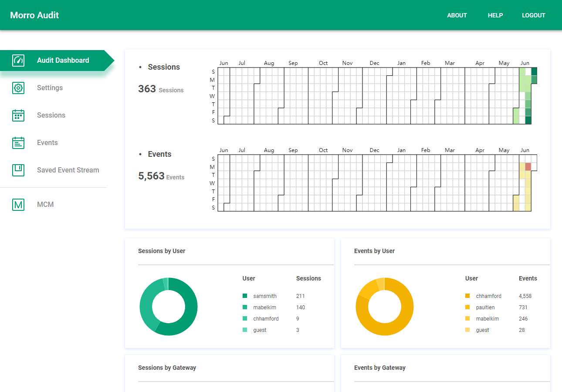The height and width of the screenshot is (392, 562).
Task: Select the mabelkim sessions legend swatch
Action: [x=245, y=308]
